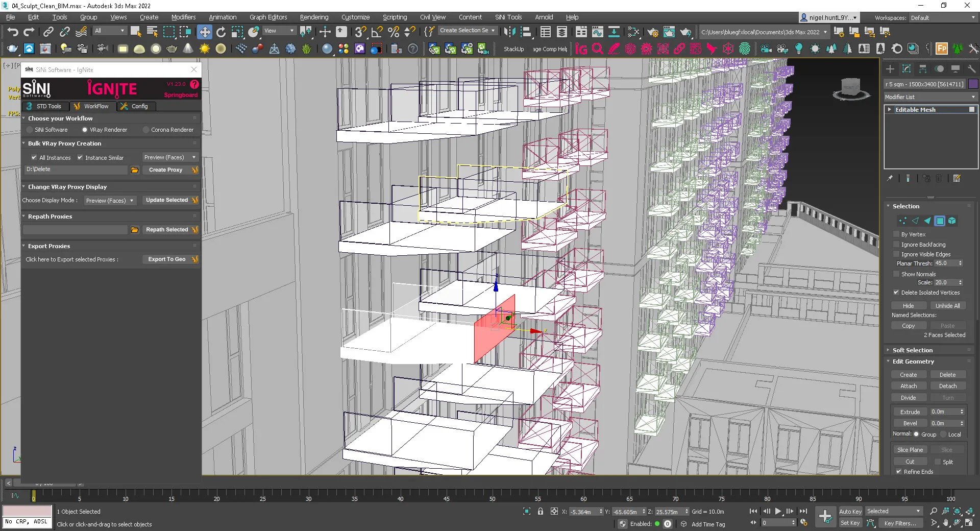The width and height of the screenshot is (980, 531).
Task: Click the SiNi IgNite IG toolbar icon
Action: click(581, 49)
